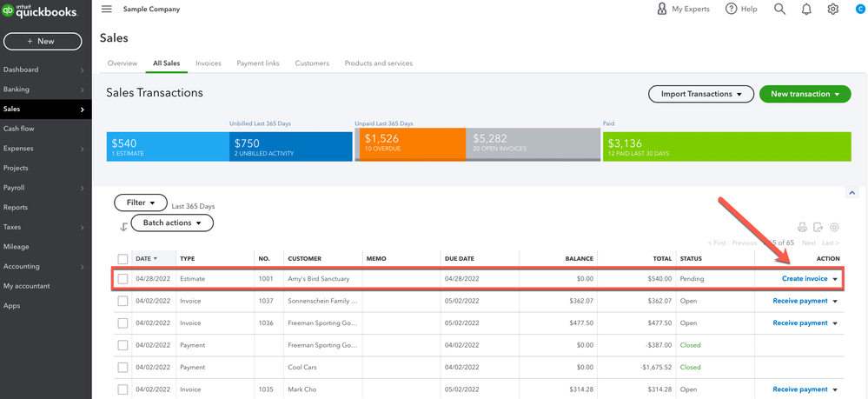Expand action arrow for invoice 1035
868x399 pixels.
point(835,390)
